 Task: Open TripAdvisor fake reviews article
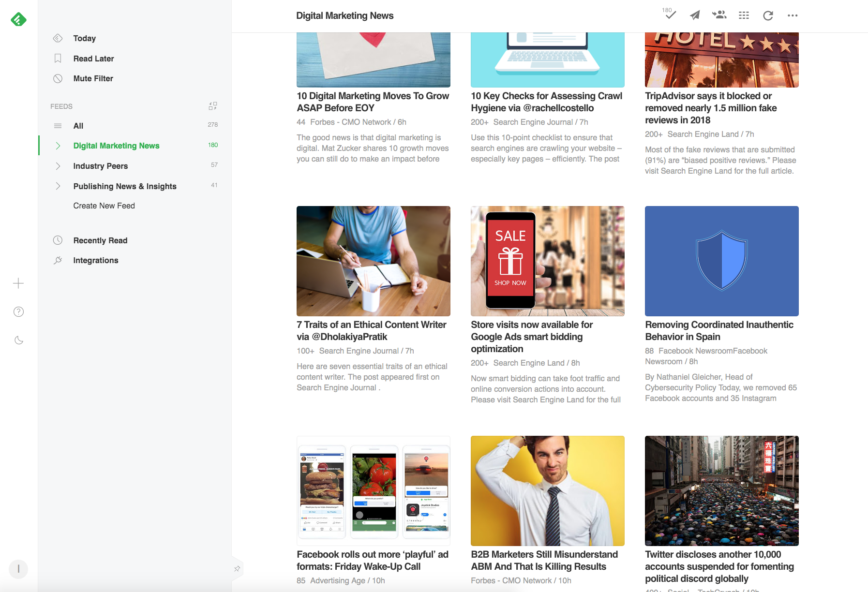click(x=711, y=108)
